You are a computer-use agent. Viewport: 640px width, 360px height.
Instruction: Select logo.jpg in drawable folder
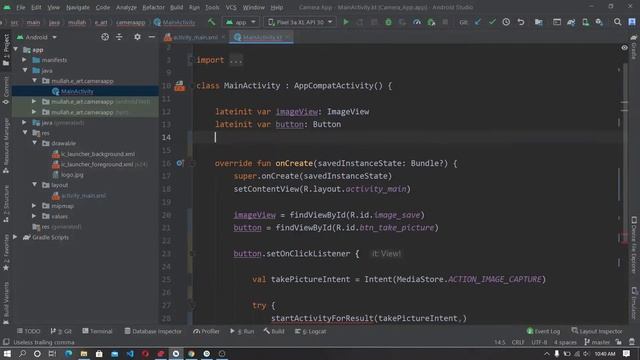point(72,175)
